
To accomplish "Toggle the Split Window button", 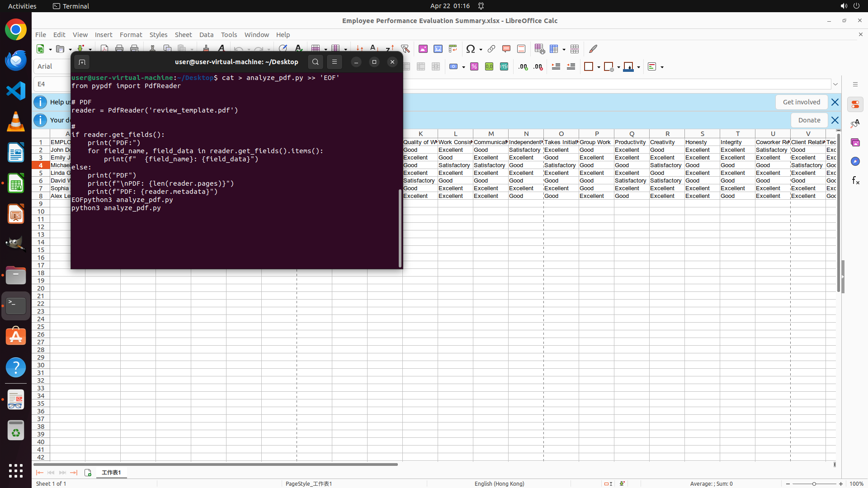I will tap(575, 49).
